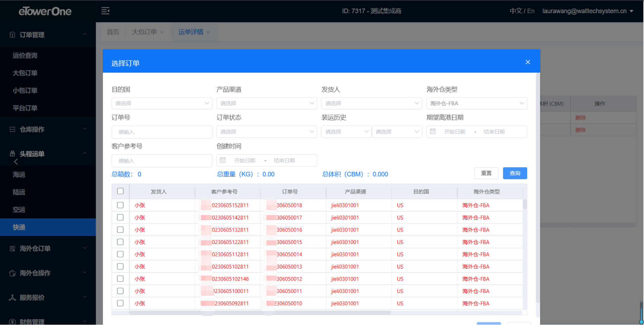
Task: Close the 大包订单 tab using its x
Action: pos(162,32)
